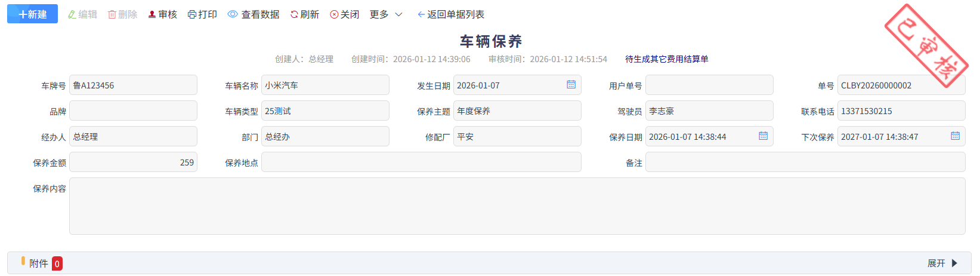The width and height of the screenshot is (980, 276).
Task: Open calendar icon in 下次保养 field
Action: pos(955,136)
